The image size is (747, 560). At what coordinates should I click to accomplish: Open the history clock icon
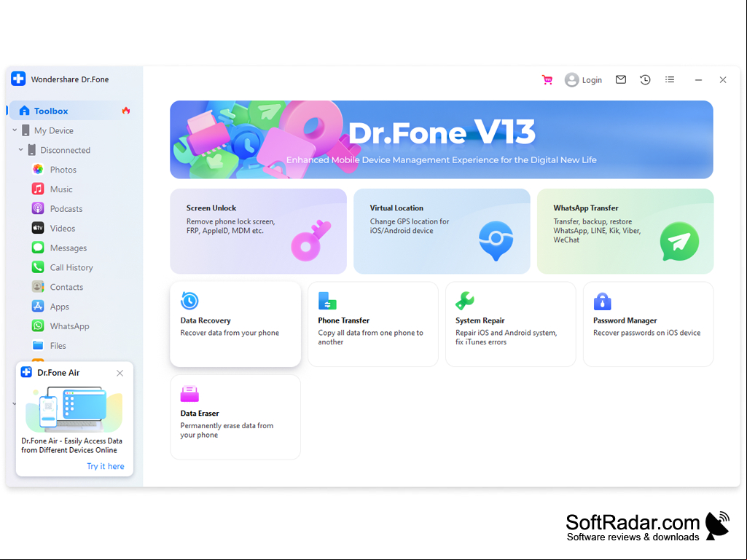point(645,79)
